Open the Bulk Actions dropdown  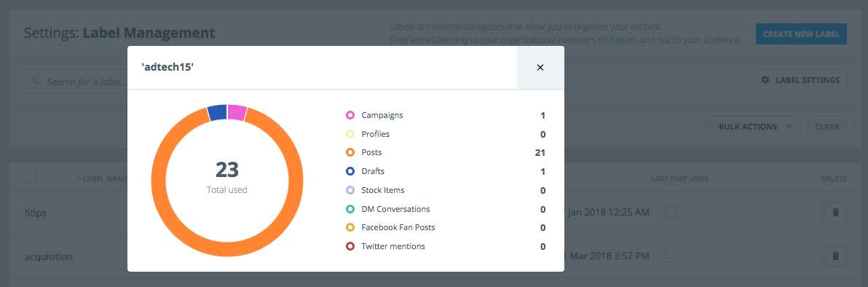point(755,126)
